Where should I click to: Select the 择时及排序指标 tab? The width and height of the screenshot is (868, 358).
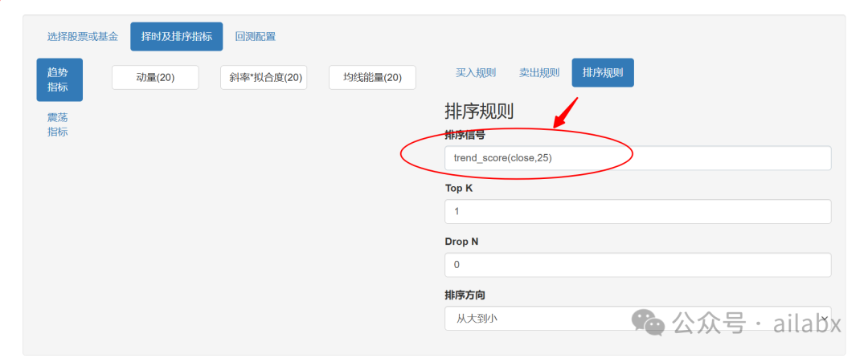[x=177, y=37]
